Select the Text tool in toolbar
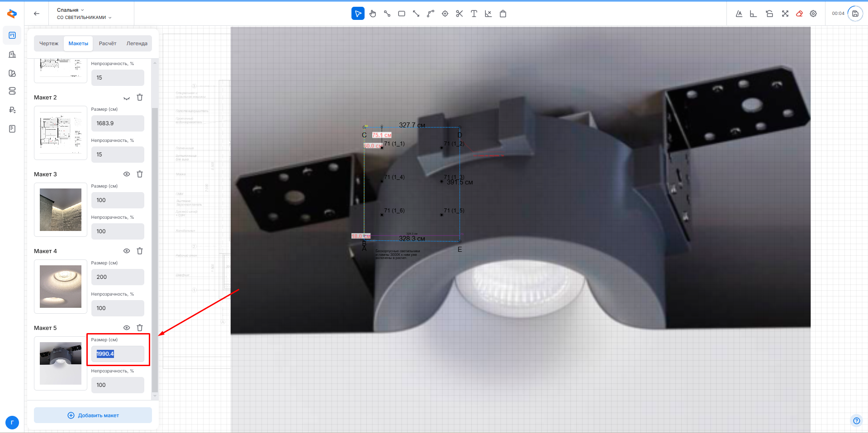 click(474, 14)
